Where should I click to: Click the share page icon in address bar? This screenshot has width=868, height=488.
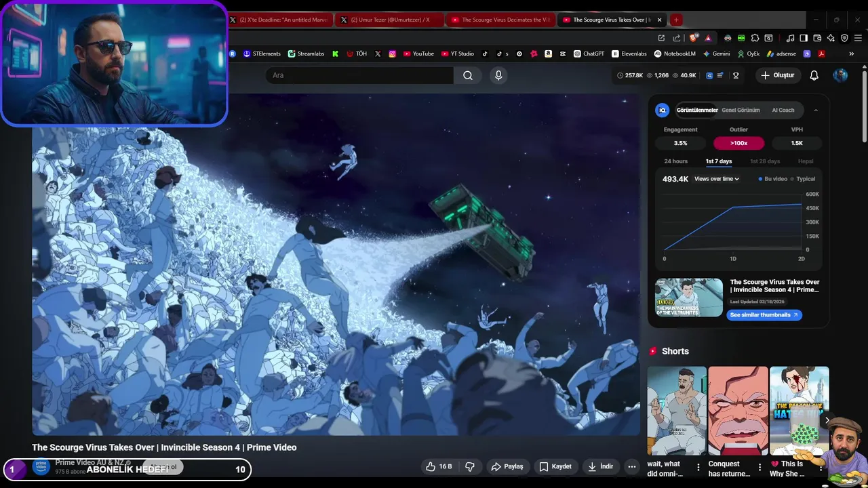677,38
